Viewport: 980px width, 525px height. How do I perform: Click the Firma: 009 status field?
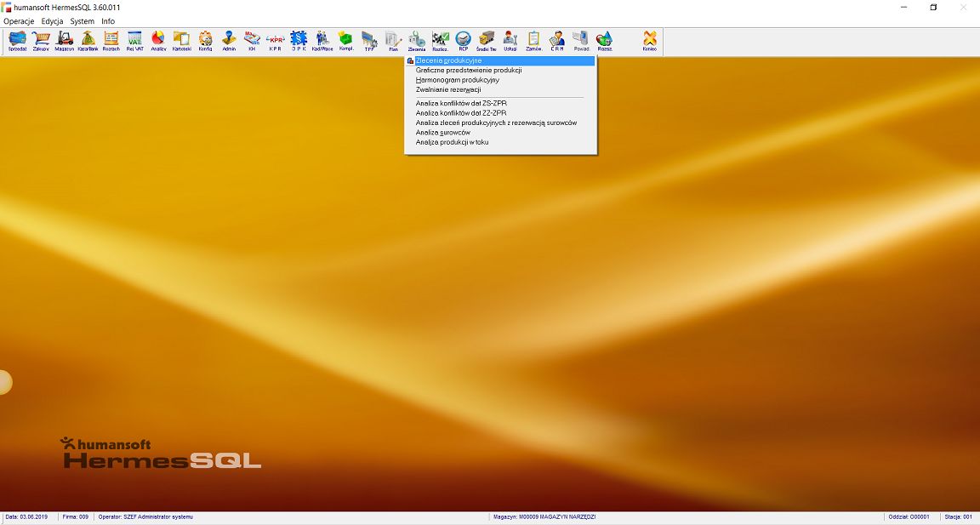tap(76, 516)
